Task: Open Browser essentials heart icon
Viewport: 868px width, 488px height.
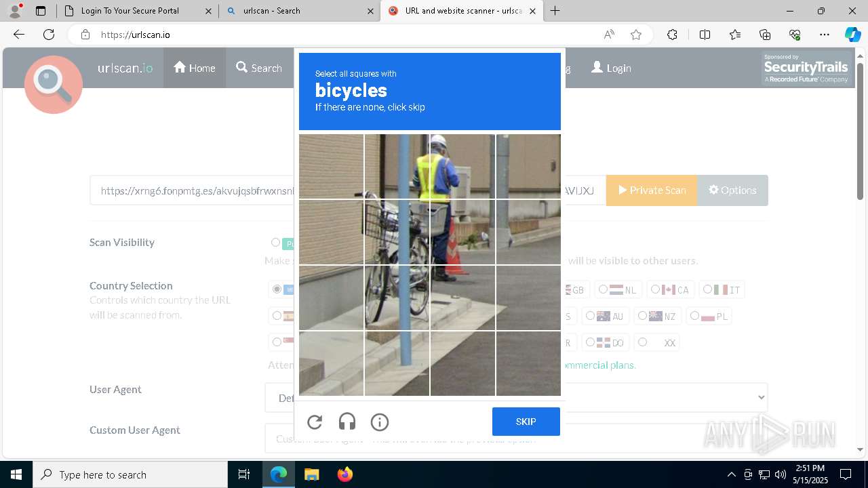Action: 795,35
